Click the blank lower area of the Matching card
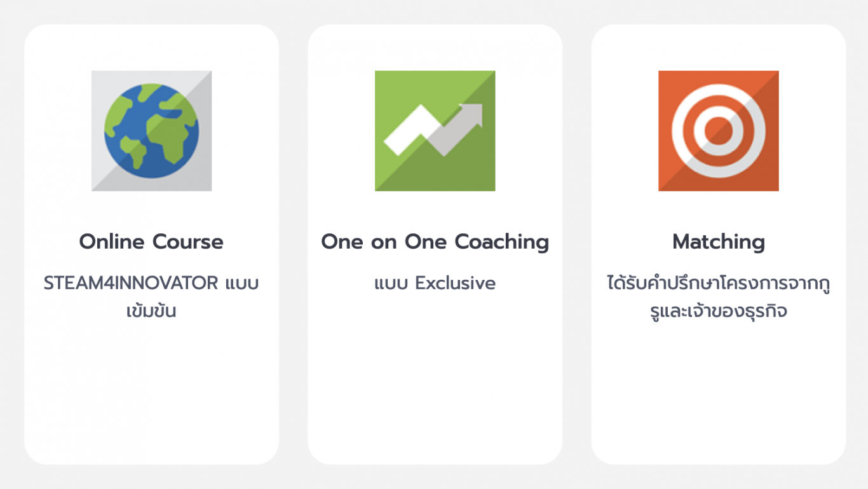 point(718,394)
